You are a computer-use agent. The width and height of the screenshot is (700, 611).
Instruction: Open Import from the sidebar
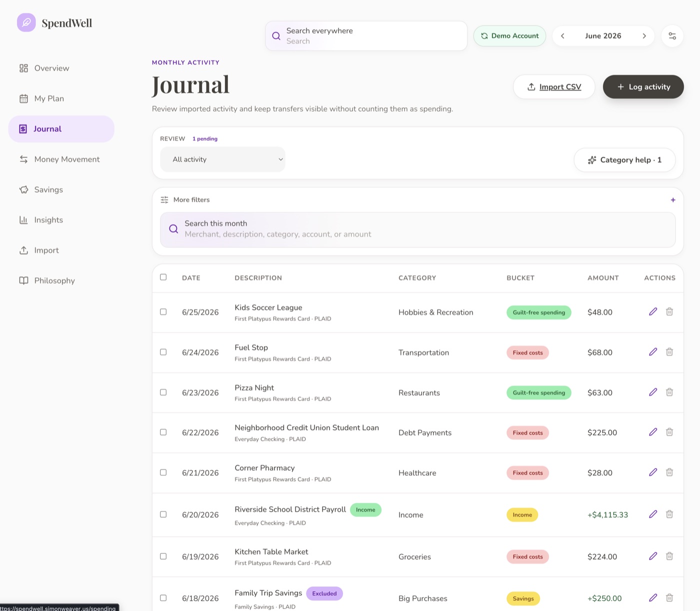[61, 250]
